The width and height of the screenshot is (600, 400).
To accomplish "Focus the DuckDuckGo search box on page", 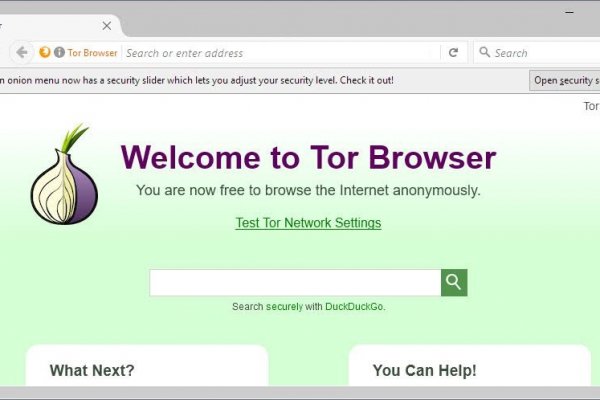I will click(x=295, y=282).
